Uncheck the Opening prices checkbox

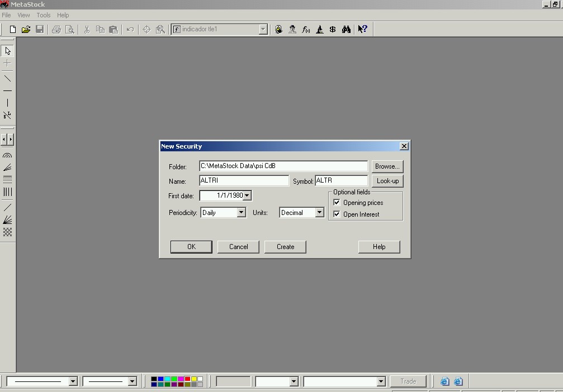click(x=337, y=202)
